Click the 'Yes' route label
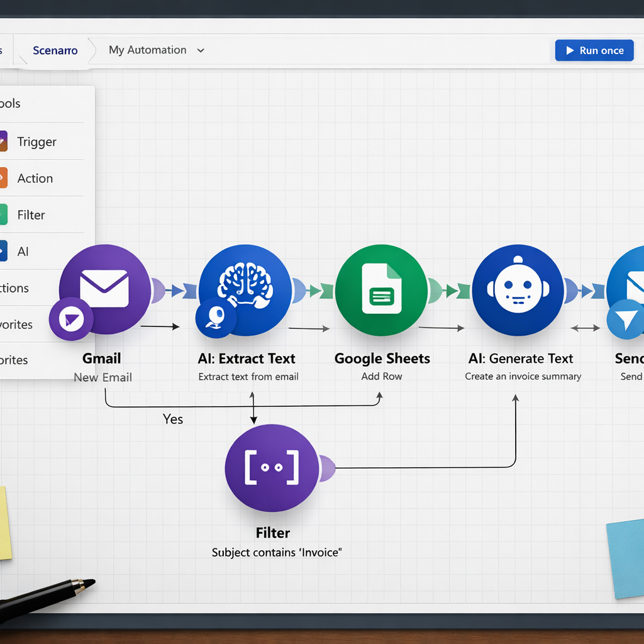This screenshot has width=644, height=644. [x=173, y=419]
